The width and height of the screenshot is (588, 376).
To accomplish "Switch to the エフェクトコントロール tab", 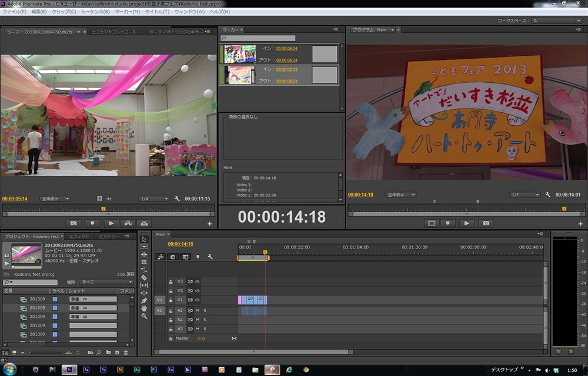I will coord(113,32).
